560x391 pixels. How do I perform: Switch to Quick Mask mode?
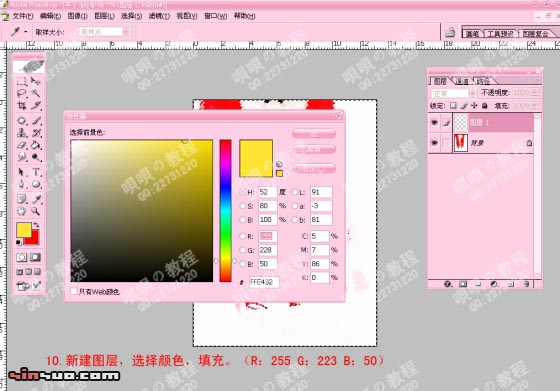coord(35,257)
